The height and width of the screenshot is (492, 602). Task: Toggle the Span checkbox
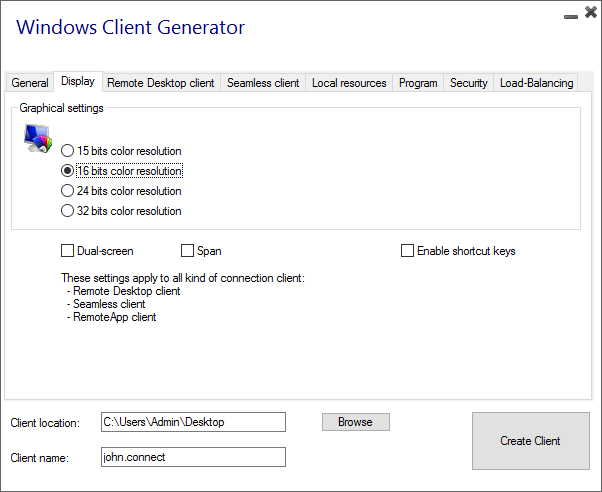pyautogui.click(x=188, y=251)
